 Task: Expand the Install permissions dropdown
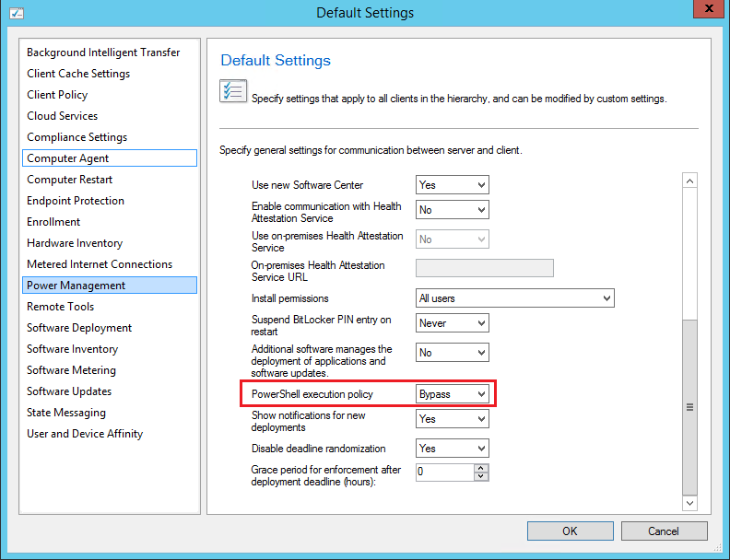[515, 298]
